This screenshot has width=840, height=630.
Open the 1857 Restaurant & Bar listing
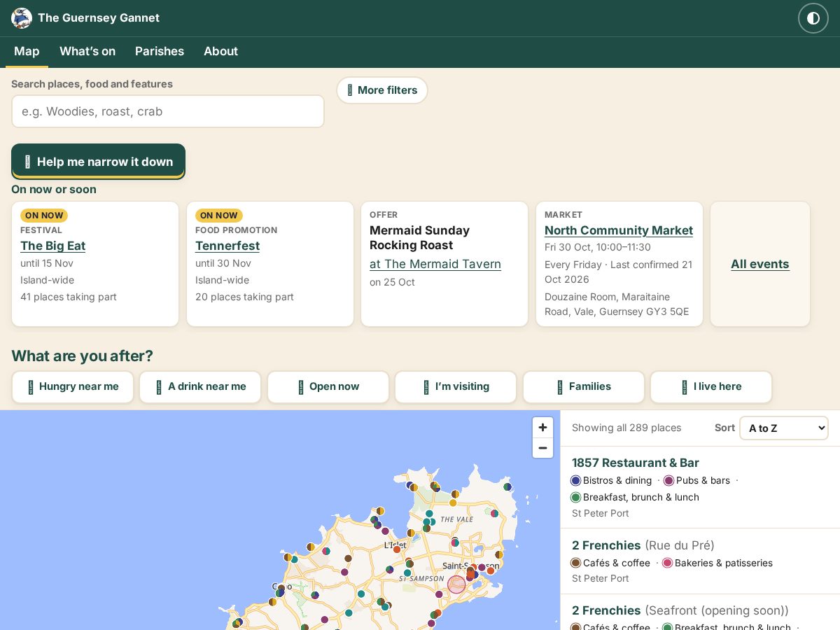636,463
